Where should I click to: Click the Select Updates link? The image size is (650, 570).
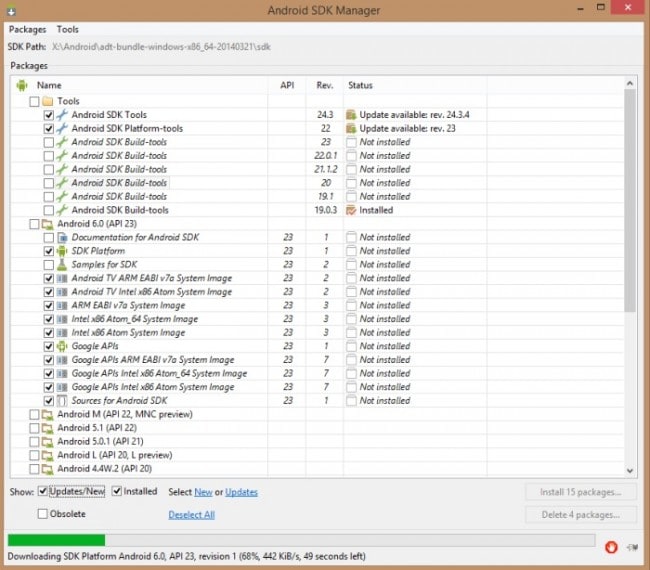241,492
